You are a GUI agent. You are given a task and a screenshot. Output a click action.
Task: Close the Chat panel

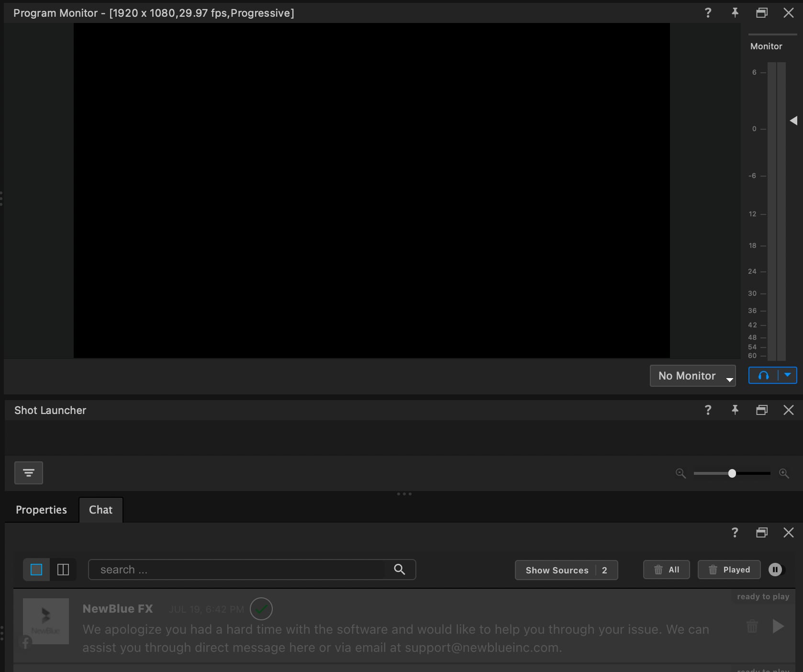coord(789,533)
